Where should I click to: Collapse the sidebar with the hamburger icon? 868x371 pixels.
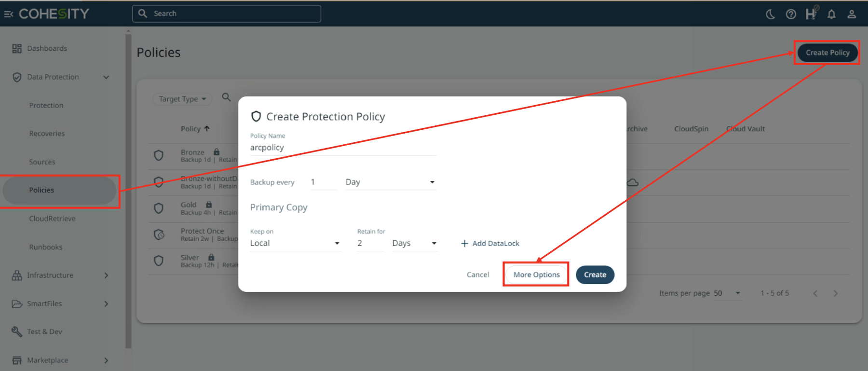coord(8,14)
